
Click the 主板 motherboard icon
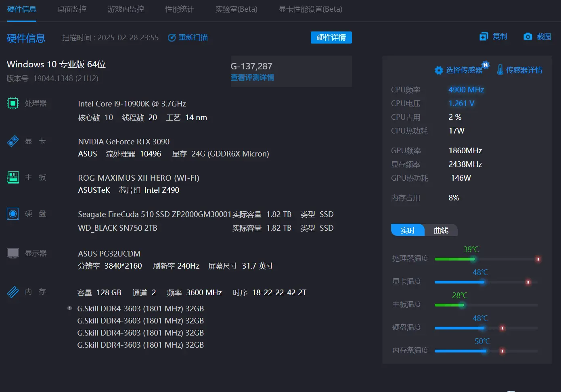(13, 177)
